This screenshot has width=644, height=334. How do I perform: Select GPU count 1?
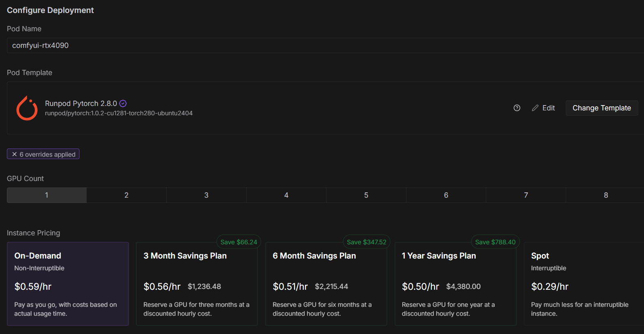[x=47, y=195]
